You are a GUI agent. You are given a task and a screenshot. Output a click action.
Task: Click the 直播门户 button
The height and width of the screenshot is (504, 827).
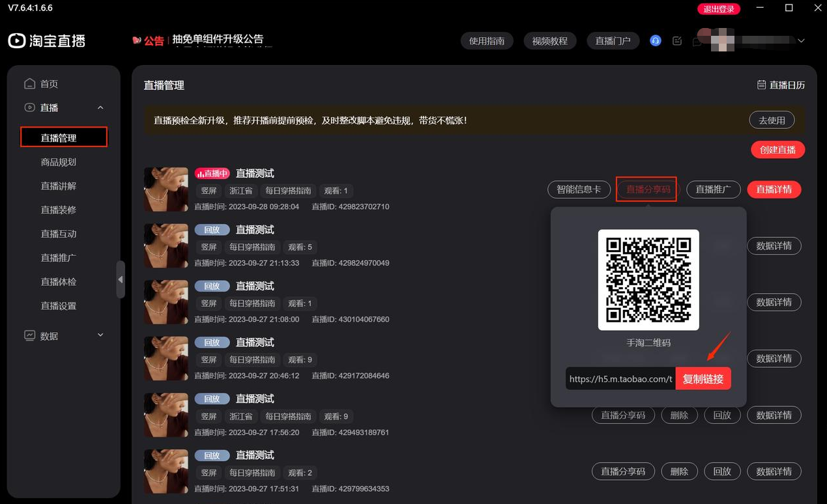[x=613, y=40]
